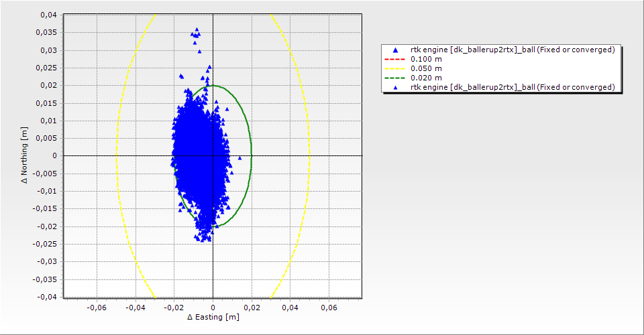The height and width of the screenshot is (335, 644).
Task: Click the 0,025 Northing tick label
Action: (46, 68)
